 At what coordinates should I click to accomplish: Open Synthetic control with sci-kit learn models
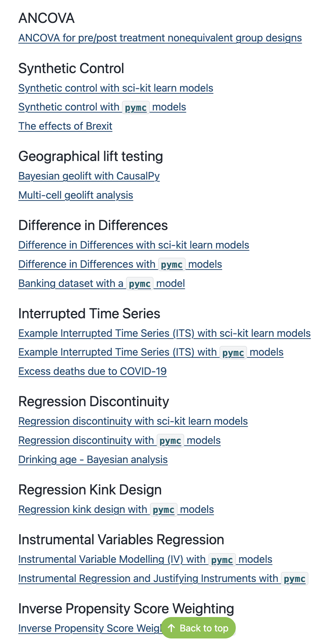click(116, 88)
